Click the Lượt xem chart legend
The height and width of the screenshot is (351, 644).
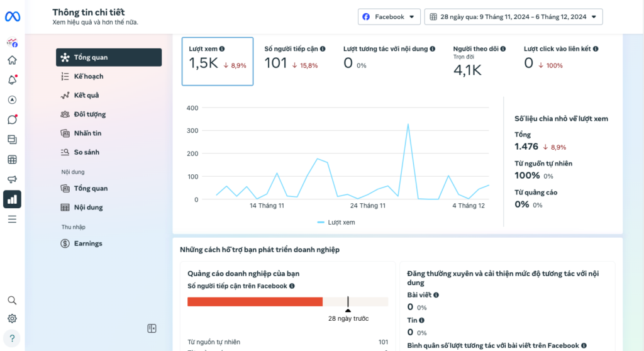point(336,222)
